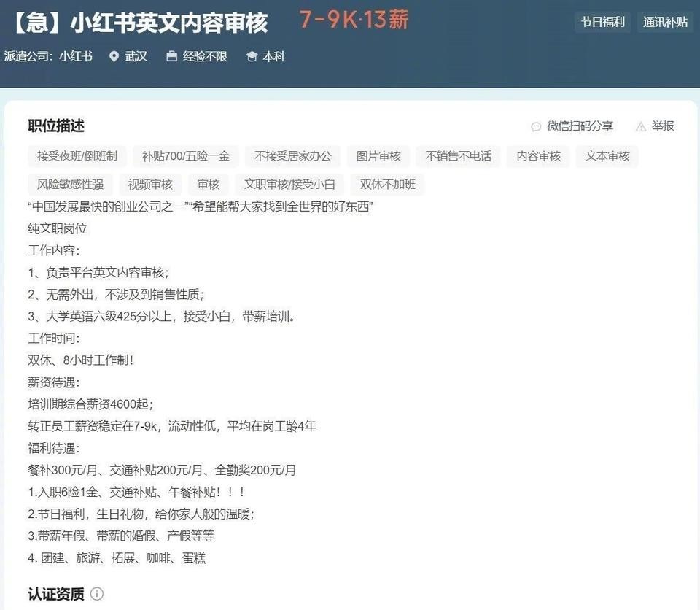
Task: Click the 举报 report link
Action: click(x=663, y=126)
